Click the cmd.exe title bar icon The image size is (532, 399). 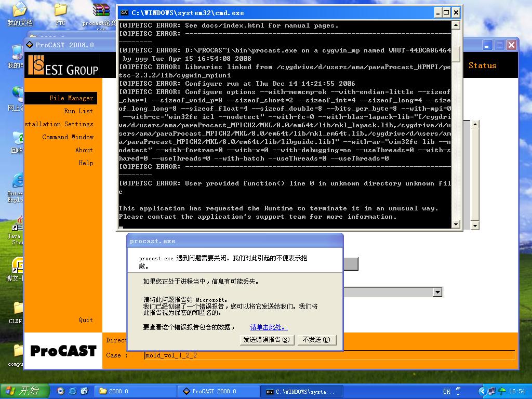[x=125, y=13]
